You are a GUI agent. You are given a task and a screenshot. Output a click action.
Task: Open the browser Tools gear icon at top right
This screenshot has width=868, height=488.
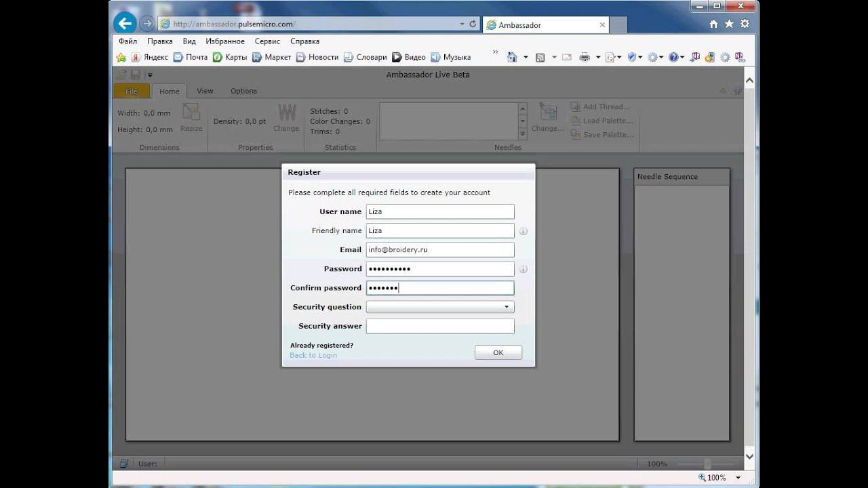click(x=745, y=24)
